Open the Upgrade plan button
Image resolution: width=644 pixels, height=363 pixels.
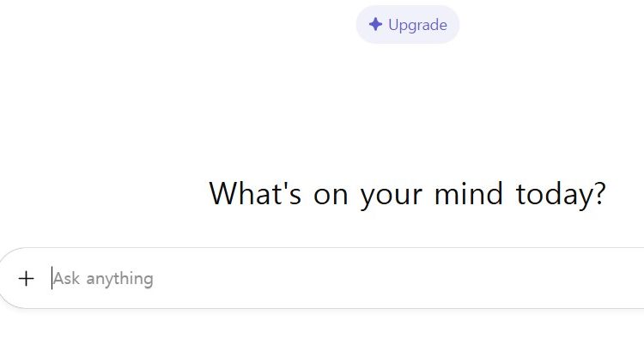(x=407, y=25)
